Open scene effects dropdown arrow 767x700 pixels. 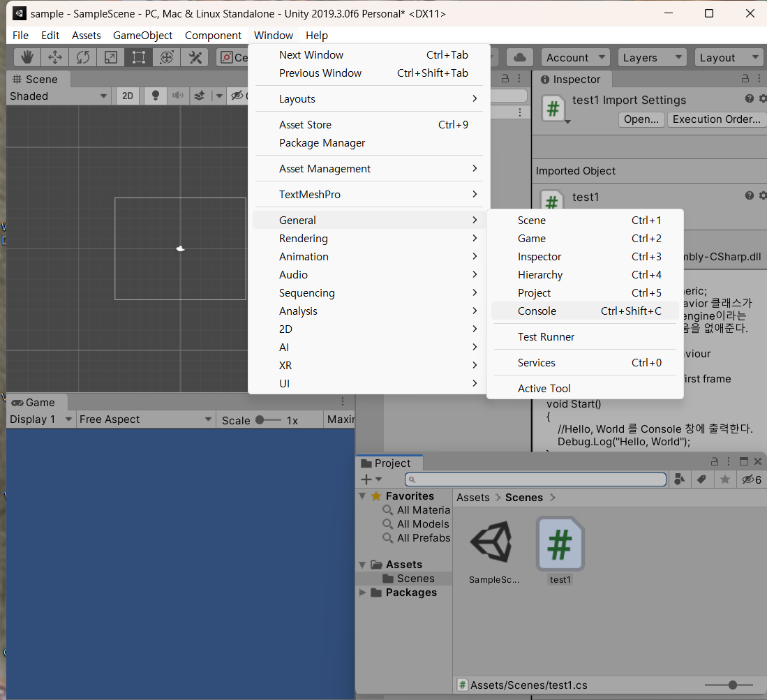(219, 96)
